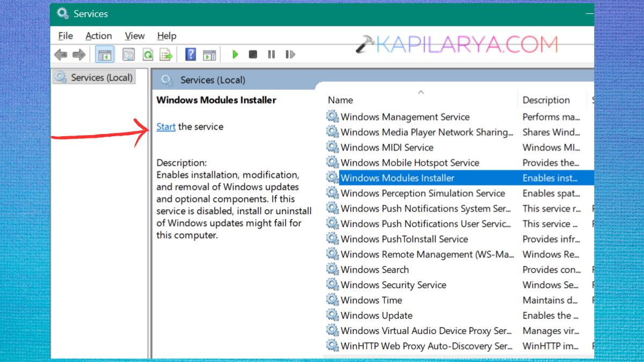Select the Windows Mobile Hotspot Service row
The width and height of the screenshot is (644, 362).
459,162
